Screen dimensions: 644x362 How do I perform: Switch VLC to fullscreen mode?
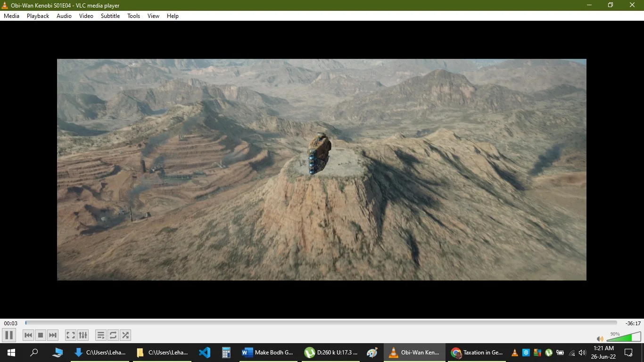click(x=70, y=335)
